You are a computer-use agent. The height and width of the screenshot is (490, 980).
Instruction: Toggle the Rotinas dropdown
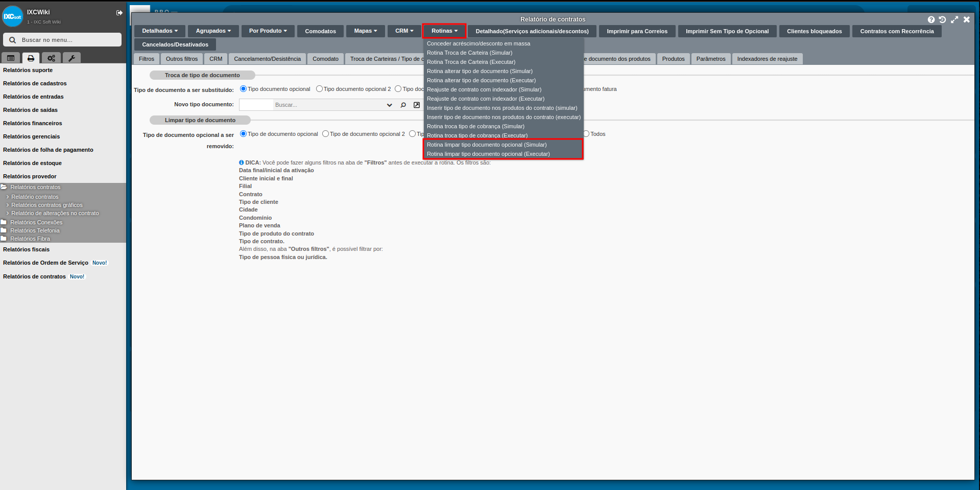[444, 31]
